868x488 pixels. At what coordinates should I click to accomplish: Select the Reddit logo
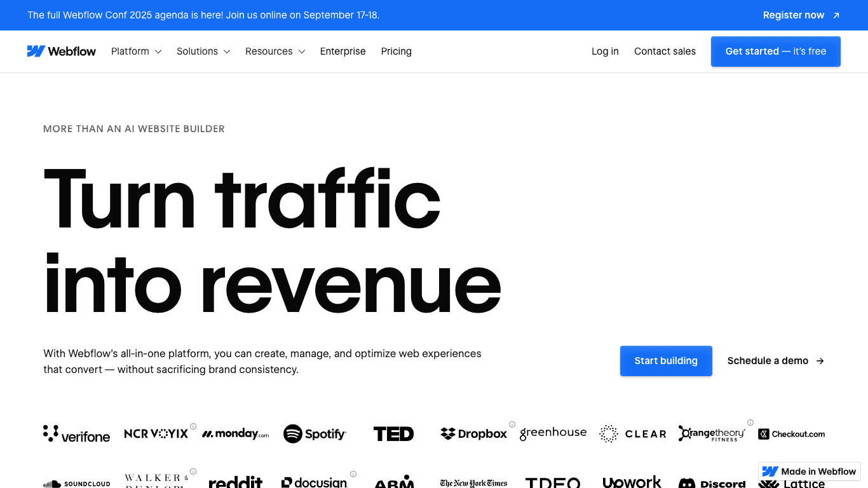point(236,483)
